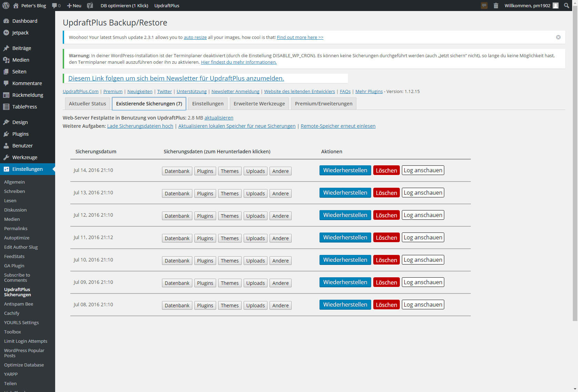This screenshot has width=578, height=392.
Task: Open the Erweiterte Werkzeuge tab
Action: pos(259,104)
